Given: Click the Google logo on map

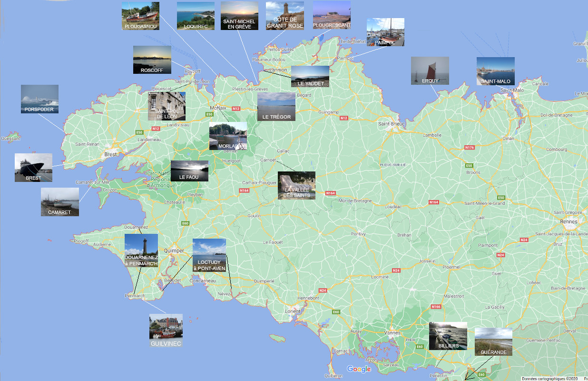Looking at the screenshot, I should [x=359, y=369].
